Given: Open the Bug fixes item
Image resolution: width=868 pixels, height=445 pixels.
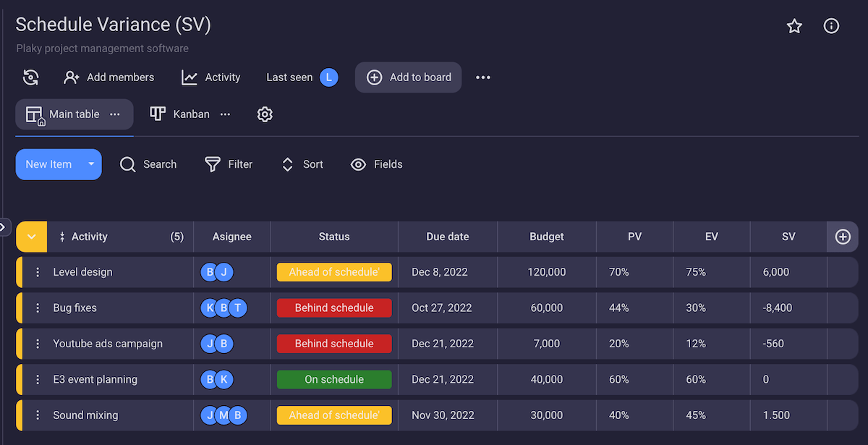Looking at the screenshot, I should pyautogui.click(x=75, y=308).
